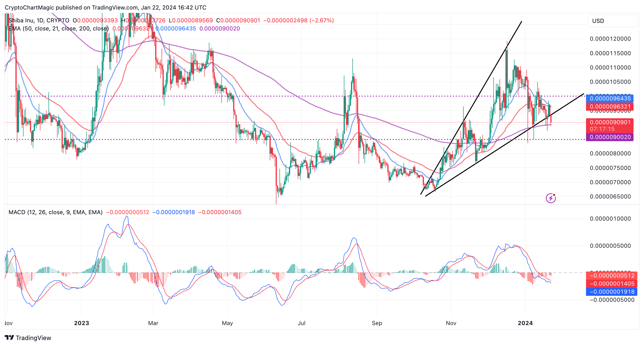The image size is (644, 346).
Task: Click the 0.0000075000 price axis tick
Action: tap(610, 168)
